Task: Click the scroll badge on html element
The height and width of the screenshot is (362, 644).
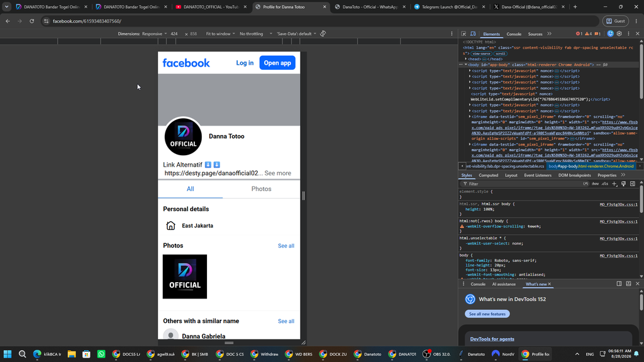Action: coord(500,54)
